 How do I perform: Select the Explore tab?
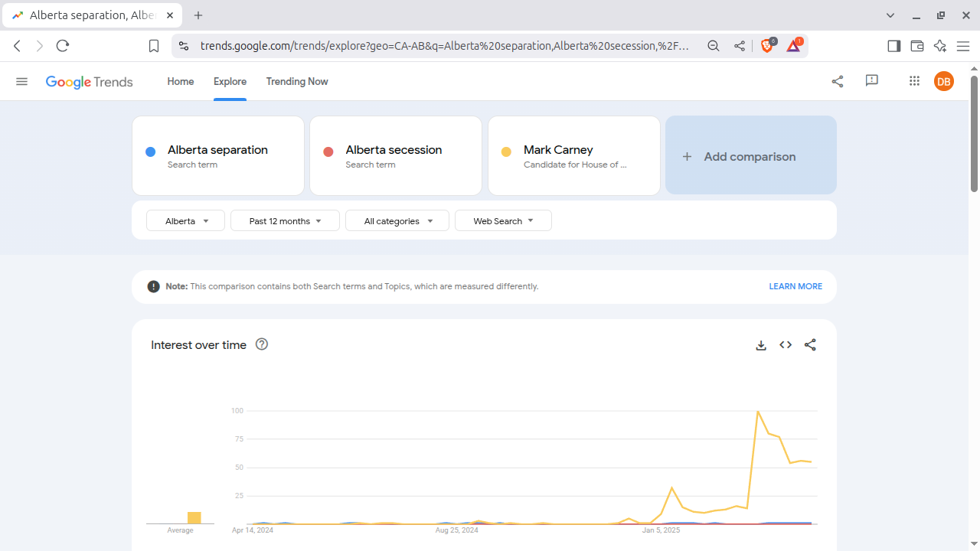(x=230, y=81)
